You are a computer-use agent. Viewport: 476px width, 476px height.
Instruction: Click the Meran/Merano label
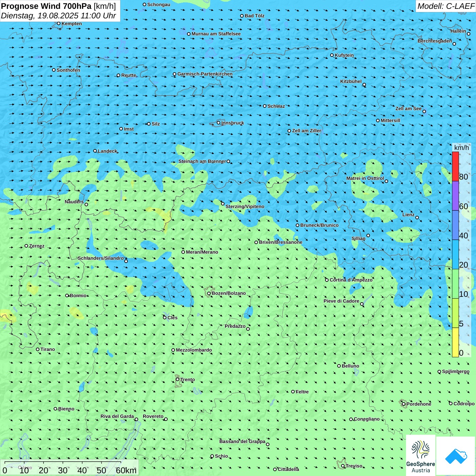pos(202,252)
